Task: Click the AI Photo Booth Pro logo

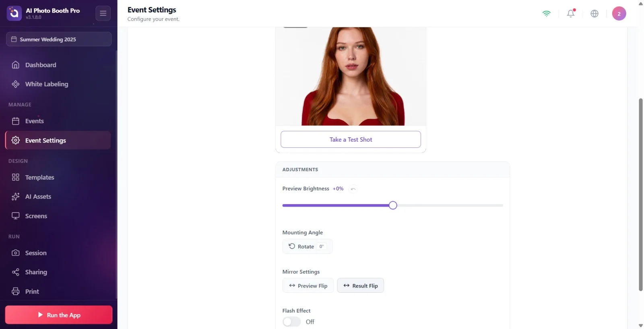Action: tap(14, 13)
